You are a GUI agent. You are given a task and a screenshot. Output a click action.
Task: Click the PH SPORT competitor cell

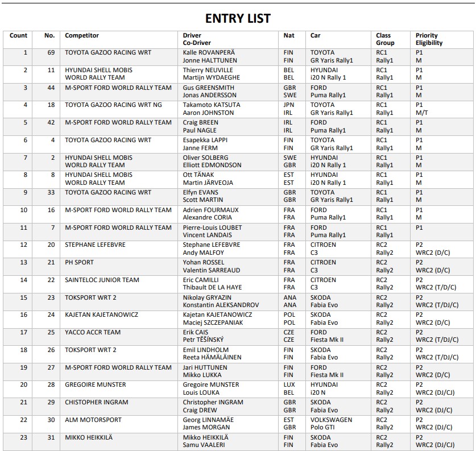pyautogui.click(x=80, y=262)
